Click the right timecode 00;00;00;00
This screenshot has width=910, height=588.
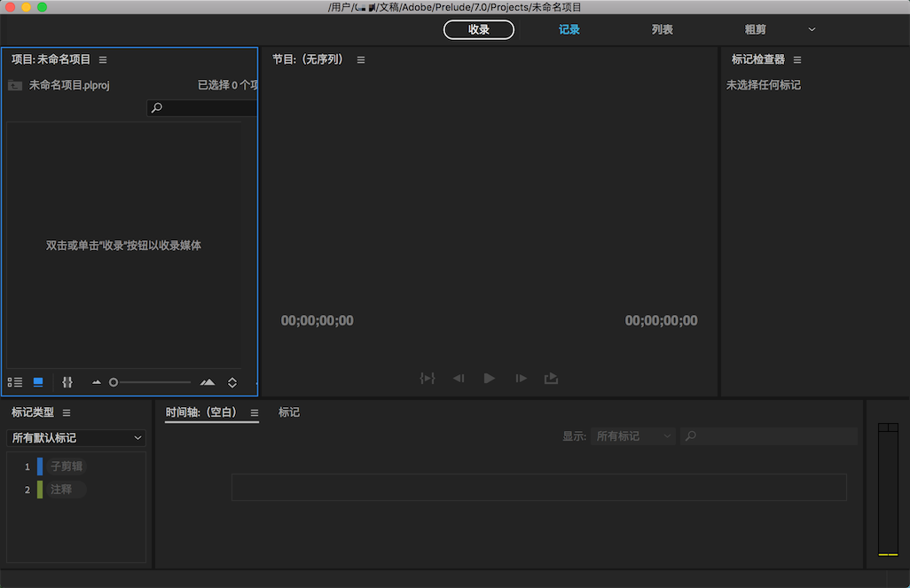(x=661, y=320)
